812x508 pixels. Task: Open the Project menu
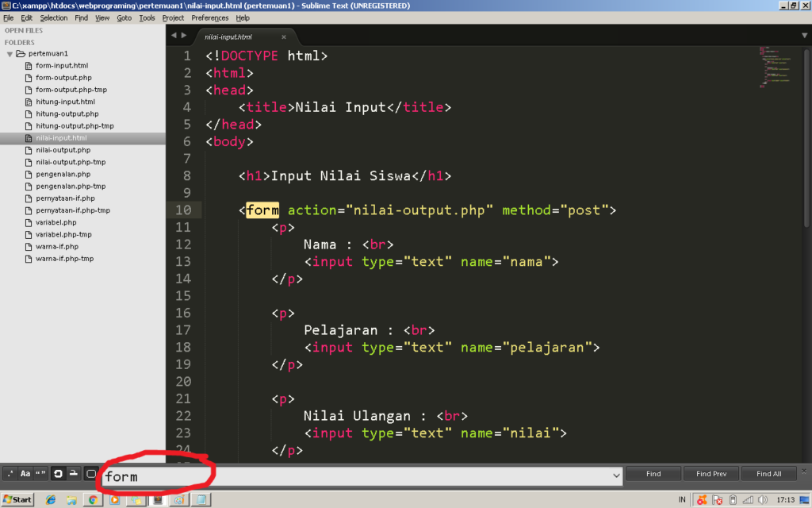(x=173, y=17)
